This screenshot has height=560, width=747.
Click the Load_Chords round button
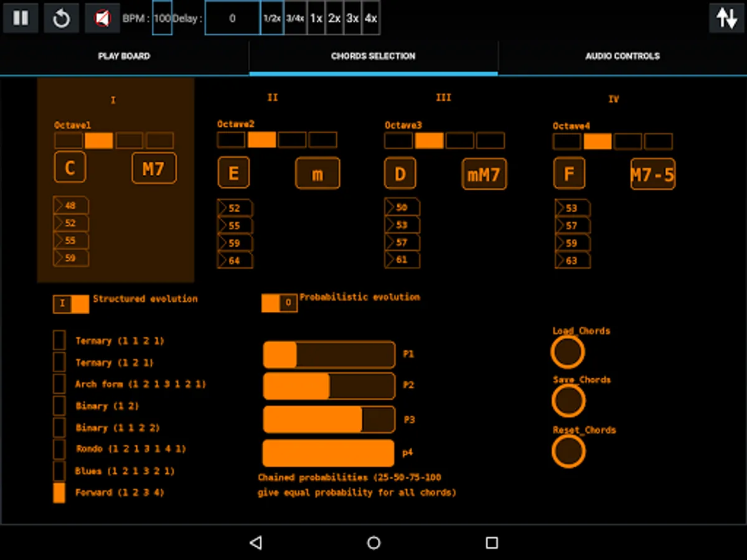click(x=568, y=352)
